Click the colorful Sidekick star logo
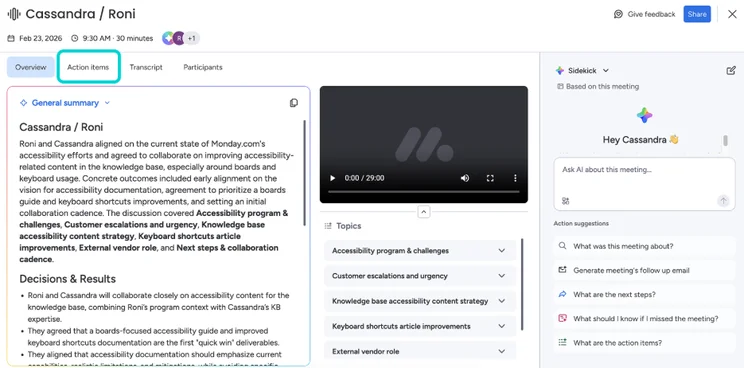 pyautogui.click(x=644, y=115)
